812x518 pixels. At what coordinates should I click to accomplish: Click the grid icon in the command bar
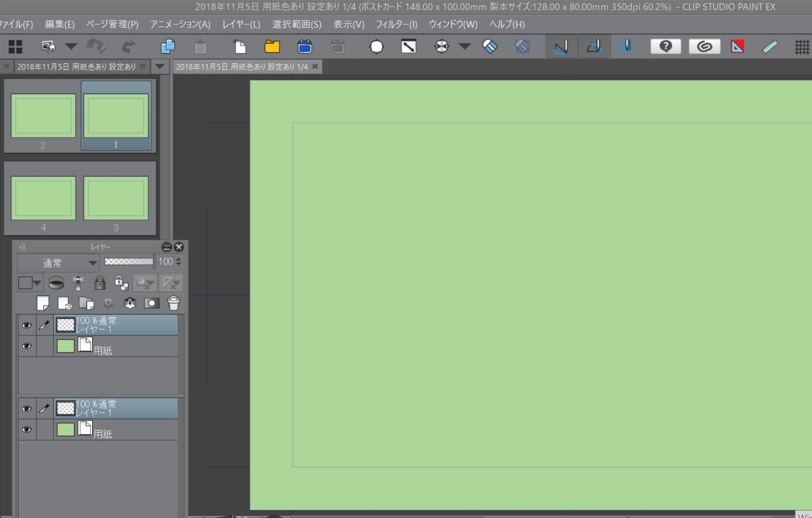802,47
